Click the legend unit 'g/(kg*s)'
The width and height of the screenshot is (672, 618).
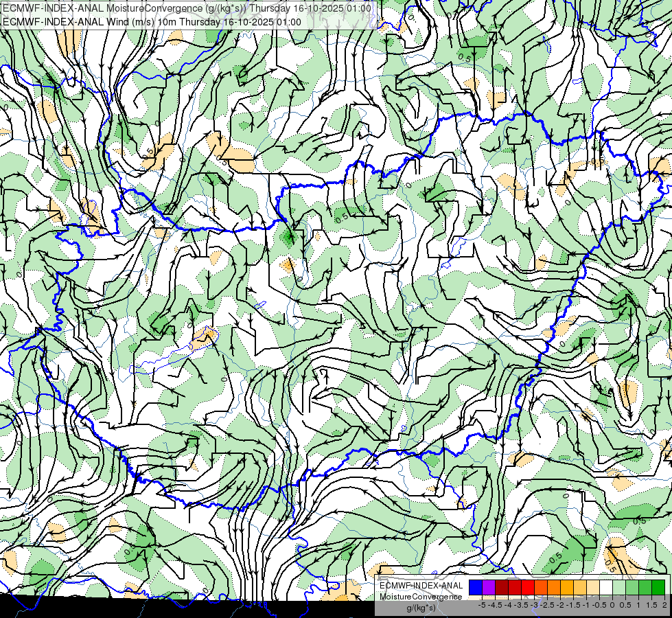coord(421,608)
